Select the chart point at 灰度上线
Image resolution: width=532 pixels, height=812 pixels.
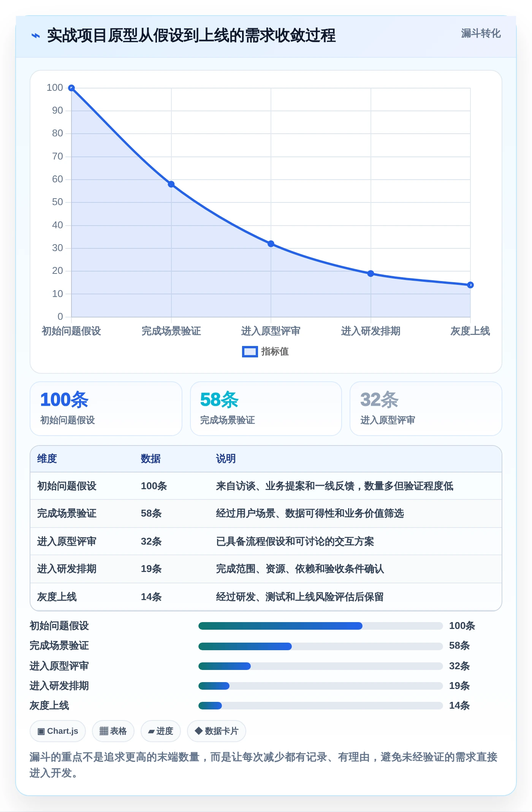tap(470, 285)
